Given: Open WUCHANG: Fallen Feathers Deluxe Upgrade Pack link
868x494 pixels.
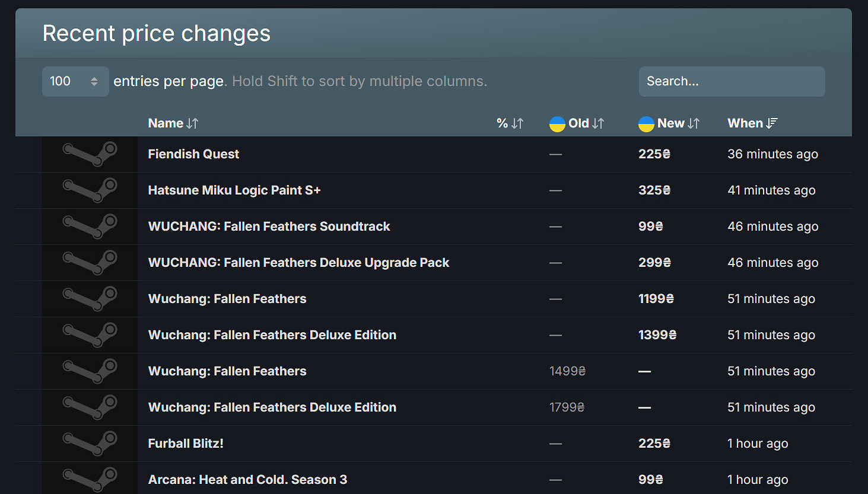Looking at the screenshot, I should click(x=298, y=263).
